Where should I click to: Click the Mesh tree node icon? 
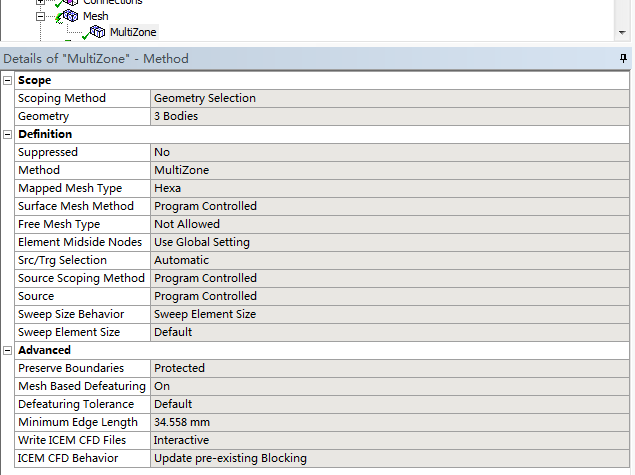tap(71, 16)
